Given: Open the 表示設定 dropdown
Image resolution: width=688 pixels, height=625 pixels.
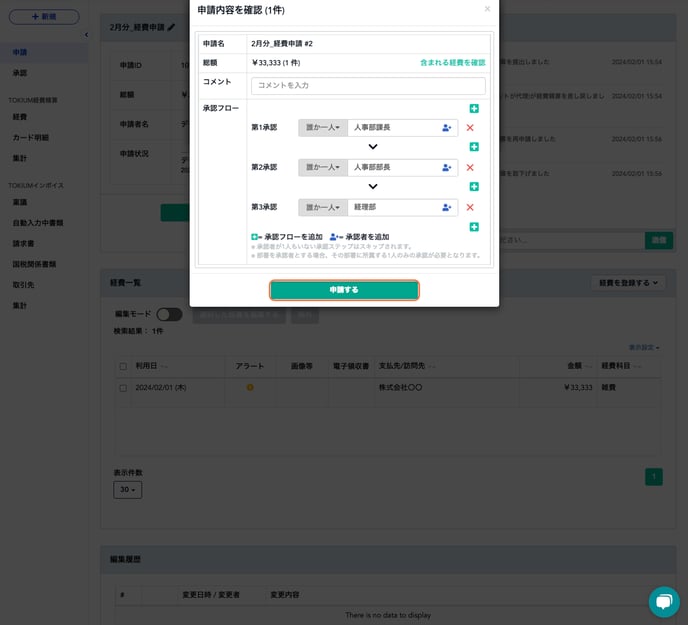Looking at the screenshot, I should [644, 348].
